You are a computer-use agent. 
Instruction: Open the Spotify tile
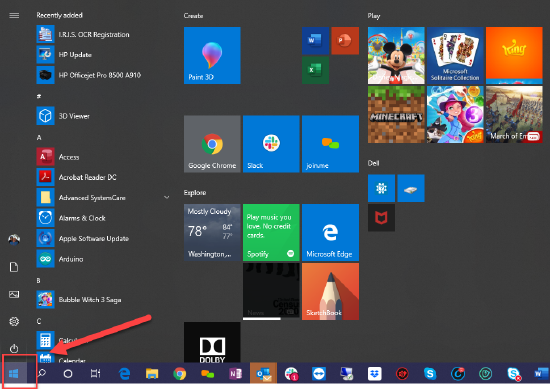point(271,233)
